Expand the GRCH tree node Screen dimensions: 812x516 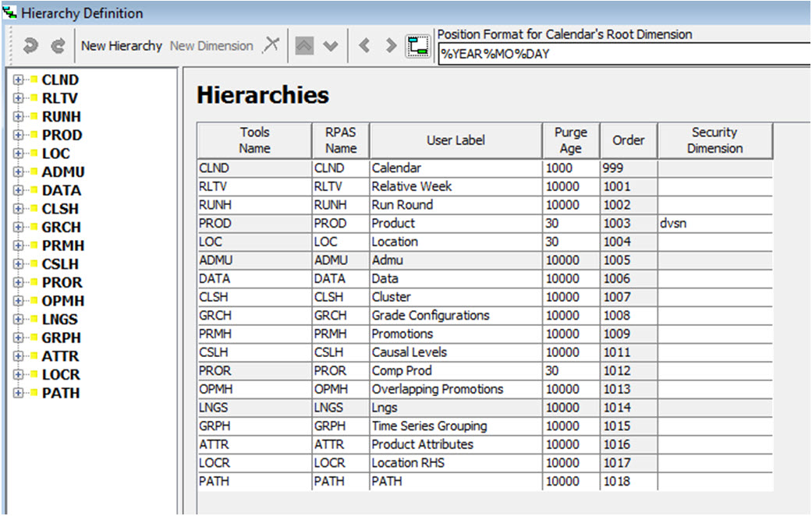(18, 227)
